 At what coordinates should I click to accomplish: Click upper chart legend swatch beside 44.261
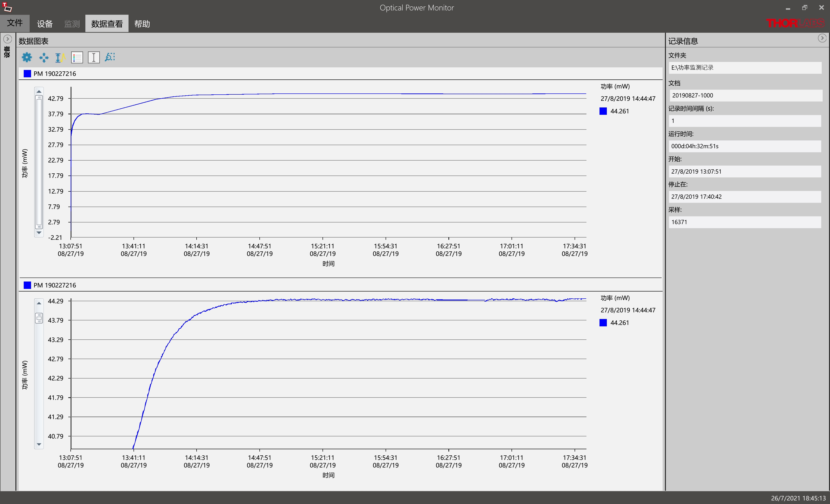click(603, 111)
